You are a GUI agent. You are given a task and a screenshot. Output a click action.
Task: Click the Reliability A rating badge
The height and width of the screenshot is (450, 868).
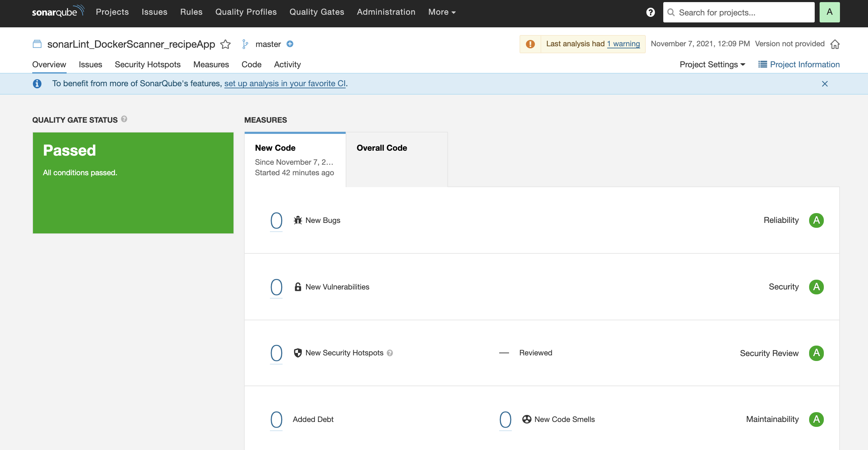[x=816, y=220]
